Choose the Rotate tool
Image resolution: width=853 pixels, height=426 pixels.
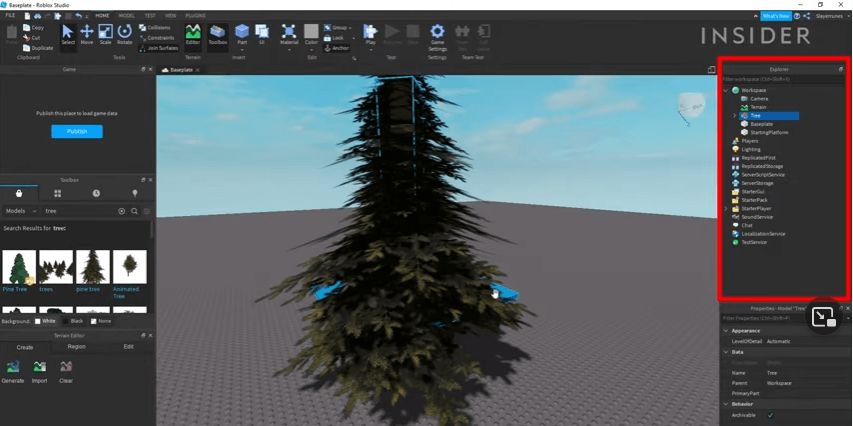click(124, 35)
